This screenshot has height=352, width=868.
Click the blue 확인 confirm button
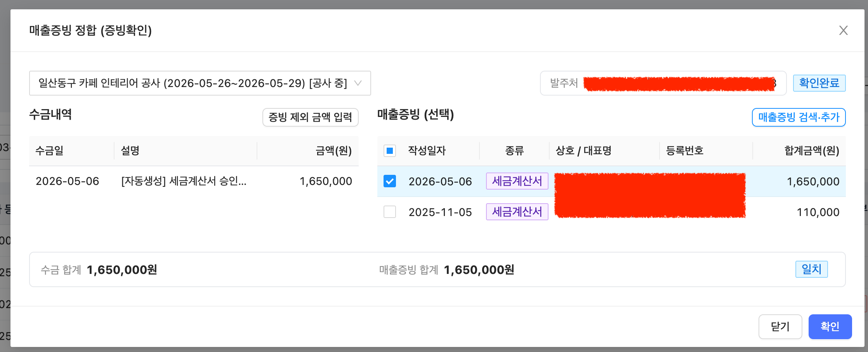click(x=830, y=326)
